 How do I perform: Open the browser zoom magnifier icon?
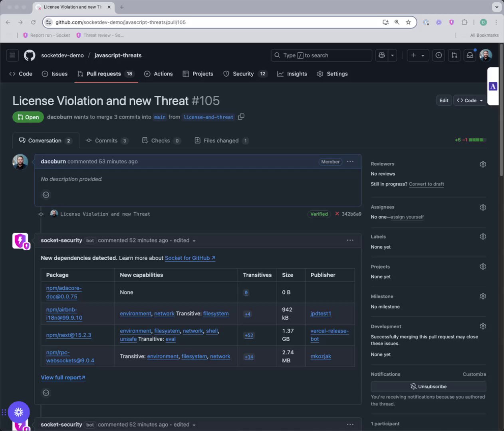tap(397, 22)
